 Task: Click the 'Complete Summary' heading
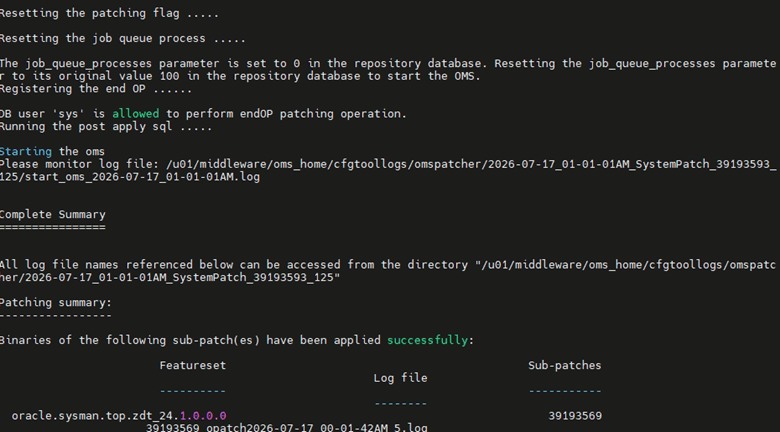point(53,215)
